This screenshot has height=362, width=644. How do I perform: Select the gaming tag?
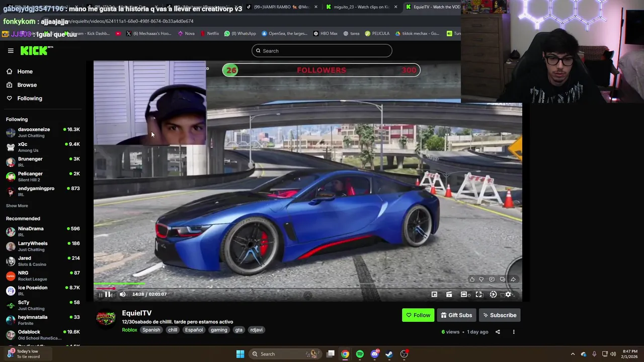tap(219, 330)
